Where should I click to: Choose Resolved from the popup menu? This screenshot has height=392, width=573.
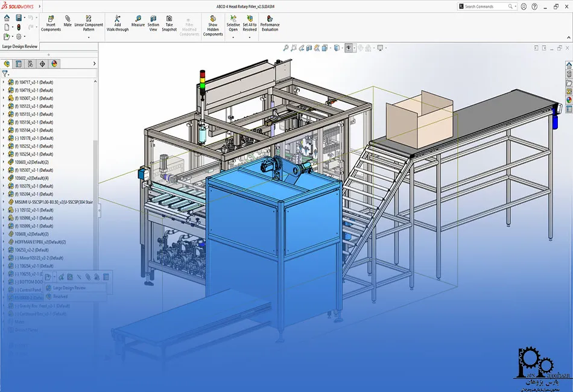pyautogui.click(x=61, y=296)
